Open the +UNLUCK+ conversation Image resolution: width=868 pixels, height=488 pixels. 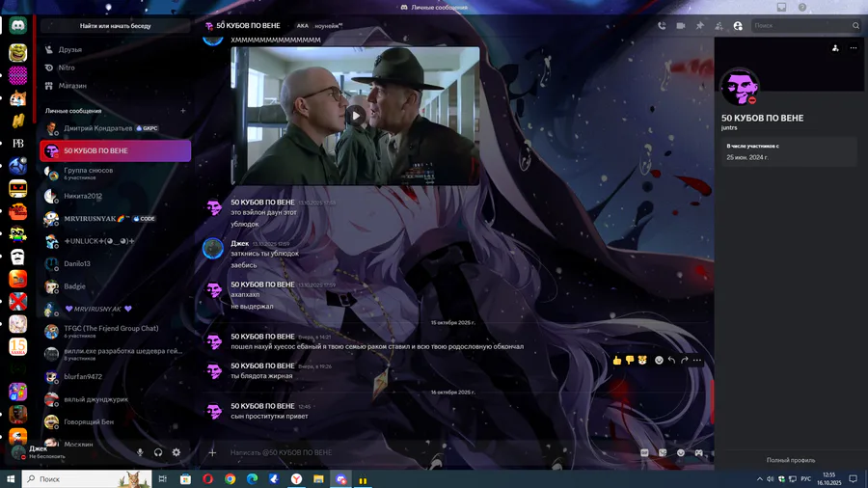coord(115,241)
